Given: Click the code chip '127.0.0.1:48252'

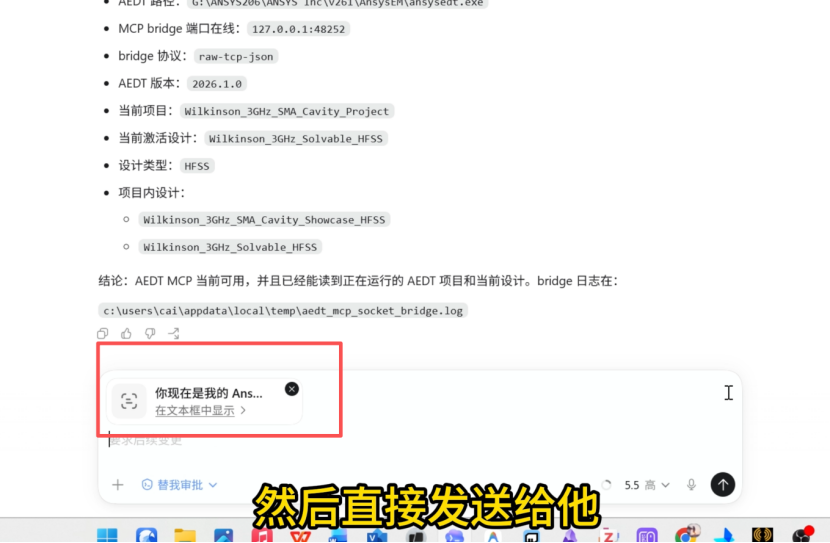Looking at the screenshot, I should point(298,29).
